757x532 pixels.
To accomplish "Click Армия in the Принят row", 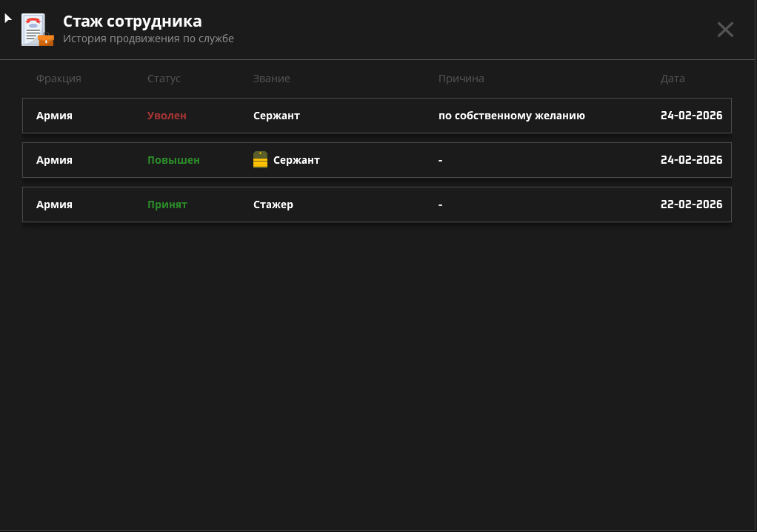I will coord(54,205).
